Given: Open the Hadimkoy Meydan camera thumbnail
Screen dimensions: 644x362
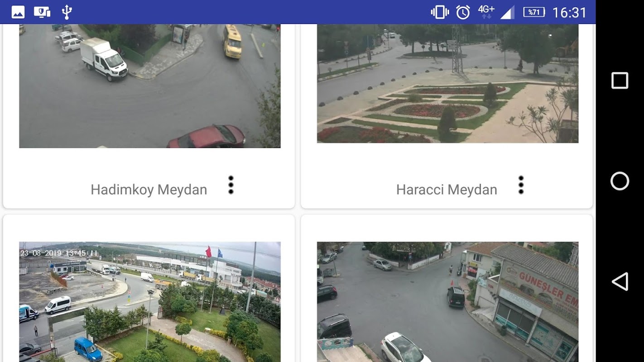Looking at the screenshot, I should tap(150, 86).
